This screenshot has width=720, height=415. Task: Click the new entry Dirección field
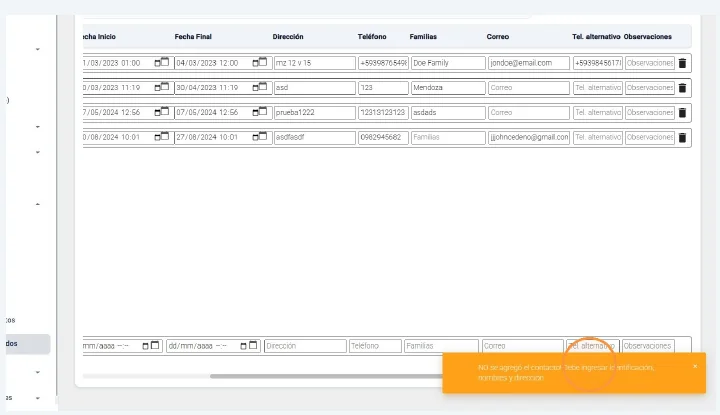pyautogui.click(x=305, y=346)
